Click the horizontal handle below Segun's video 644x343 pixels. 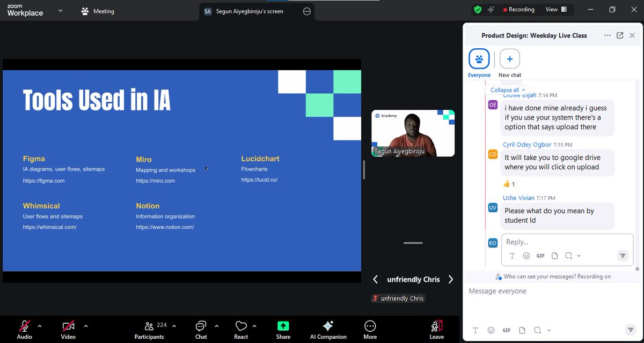pyautogui.click(x=413, y=243)
